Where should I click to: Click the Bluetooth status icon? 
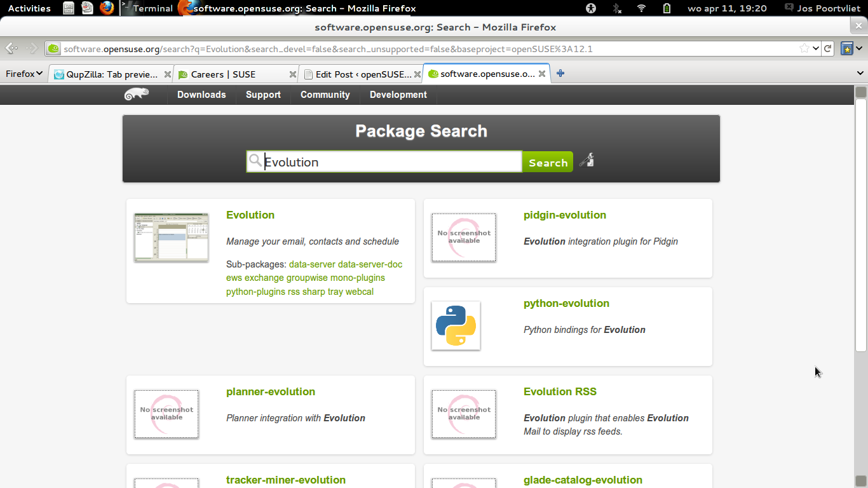(616, 8)
